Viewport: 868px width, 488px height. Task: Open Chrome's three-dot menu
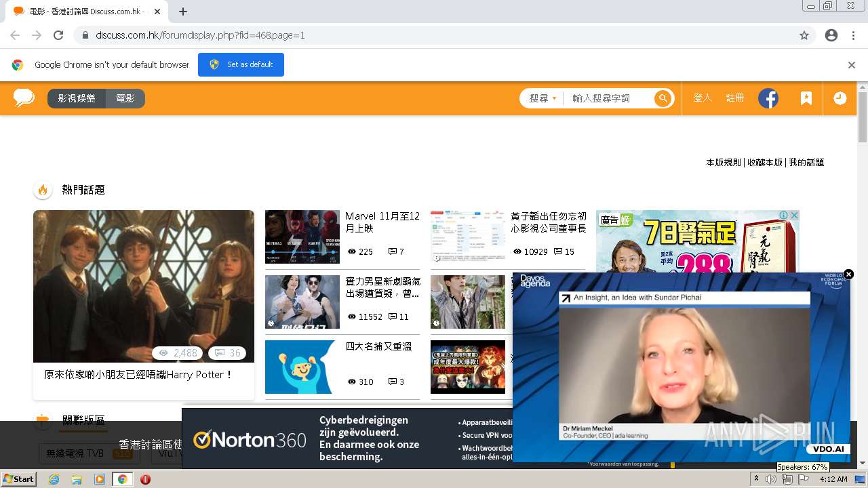853,35
